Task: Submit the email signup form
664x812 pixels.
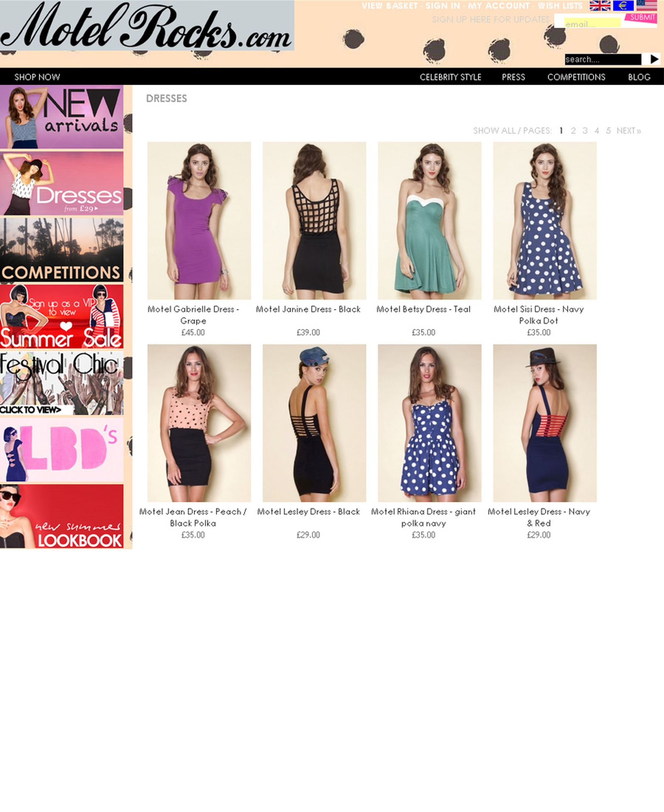Action: 642,18
